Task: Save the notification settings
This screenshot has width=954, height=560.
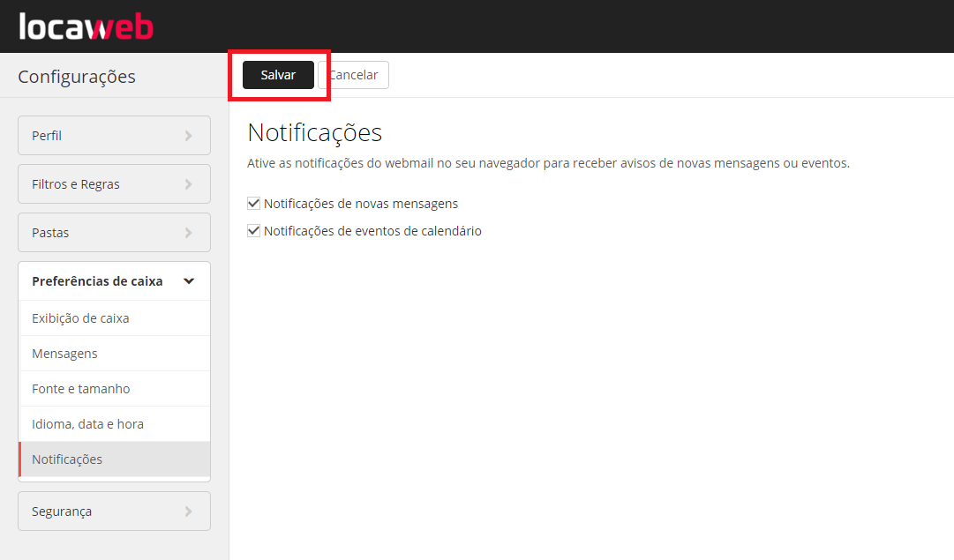Action: point(278,75)
